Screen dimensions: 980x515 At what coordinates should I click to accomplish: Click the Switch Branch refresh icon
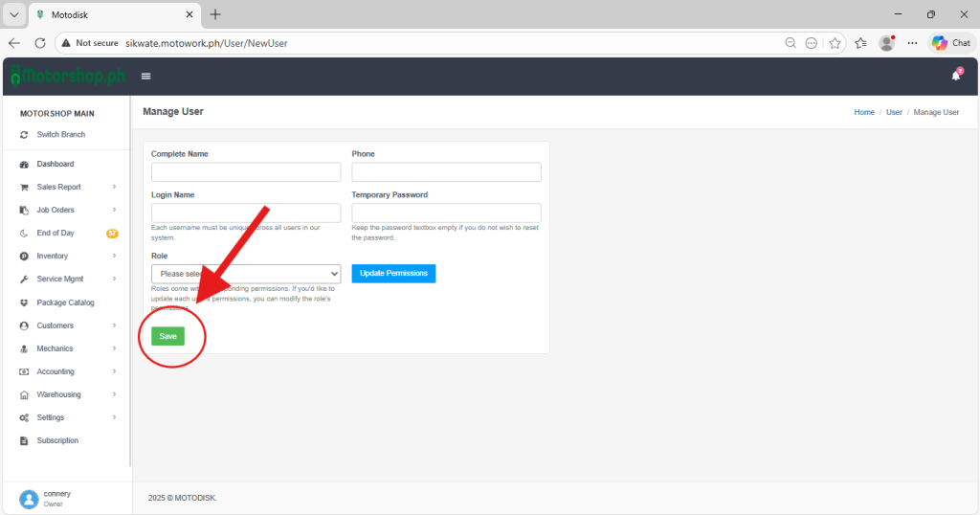coord(24,135)
